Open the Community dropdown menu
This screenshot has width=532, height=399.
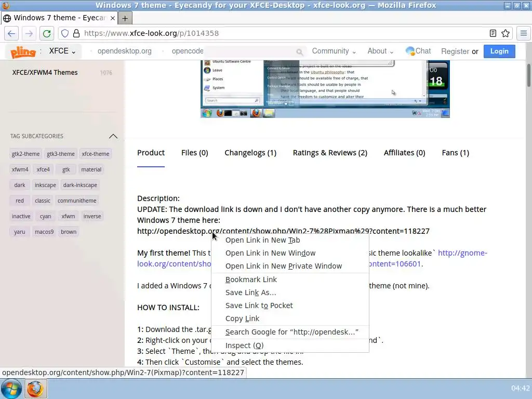click(x=334, y=51)
